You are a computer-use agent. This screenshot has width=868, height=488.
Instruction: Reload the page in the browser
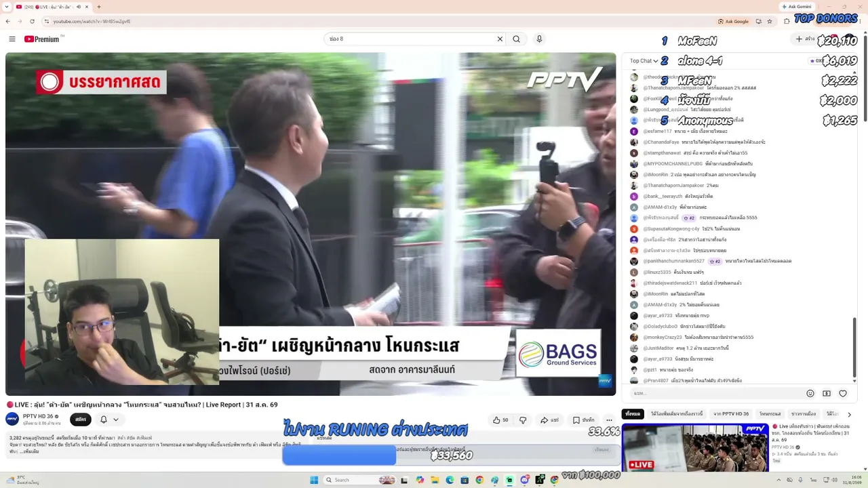[x=32, y=21]
